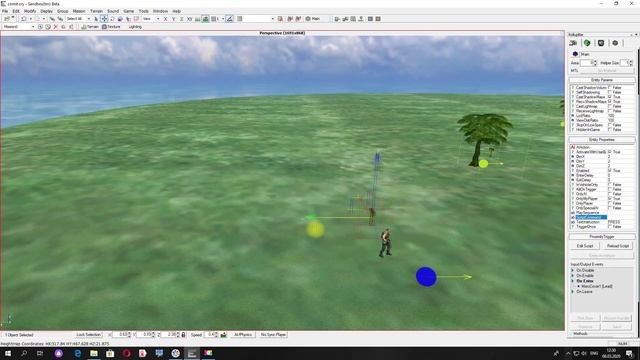
Task: Toggle the ActivateWithUseButton checkbox
Action: (610, 152)
